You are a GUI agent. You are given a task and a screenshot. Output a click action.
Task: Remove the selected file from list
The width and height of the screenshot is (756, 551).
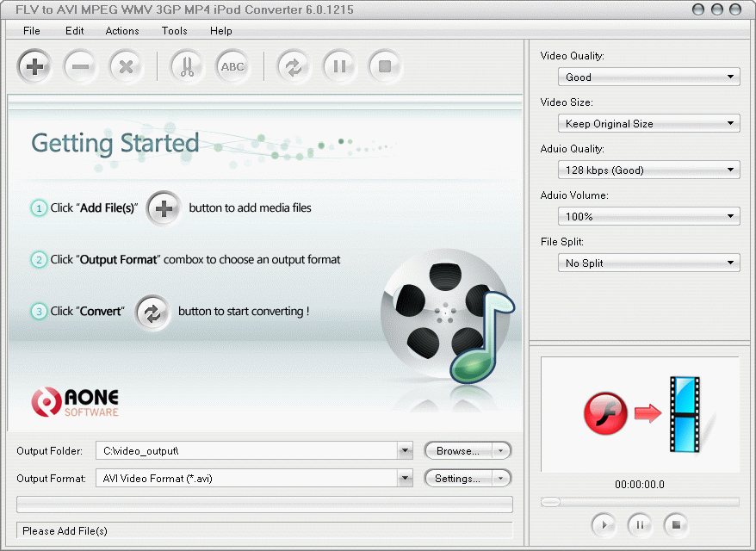(x=80, y=66)
